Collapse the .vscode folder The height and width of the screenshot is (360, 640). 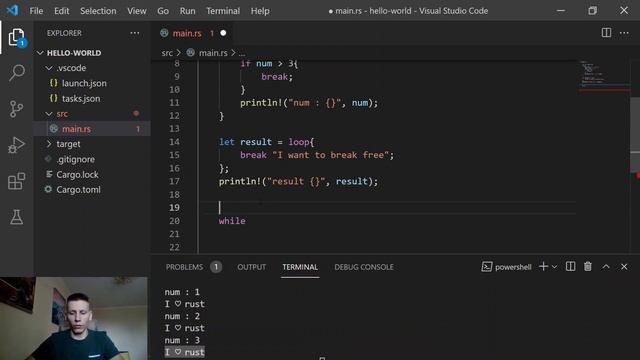[x=49, y=68]
